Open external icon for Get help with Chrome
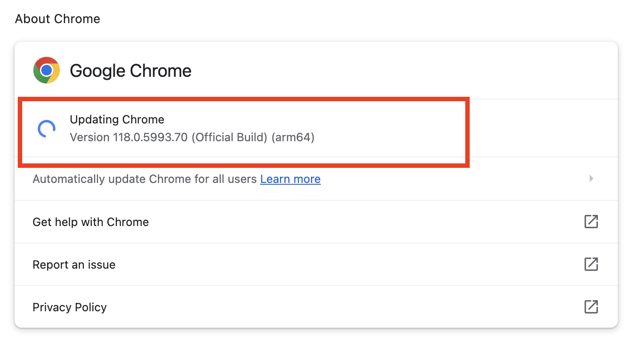644x357 pixels. click(x=591, y=222)
